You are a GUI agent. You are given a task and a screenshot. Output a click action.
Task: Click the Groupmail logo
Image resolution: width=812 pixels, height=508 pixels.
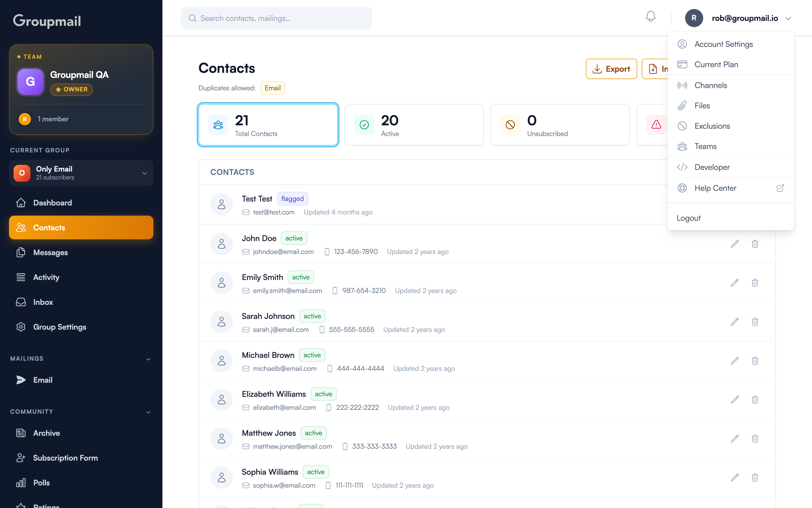[47, 21]
